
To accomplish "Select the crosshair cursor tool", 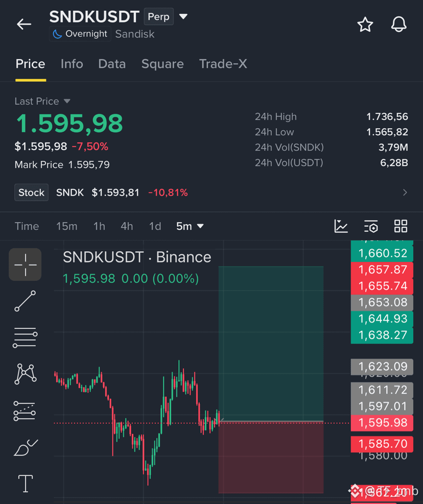I will tap(25, 265).
